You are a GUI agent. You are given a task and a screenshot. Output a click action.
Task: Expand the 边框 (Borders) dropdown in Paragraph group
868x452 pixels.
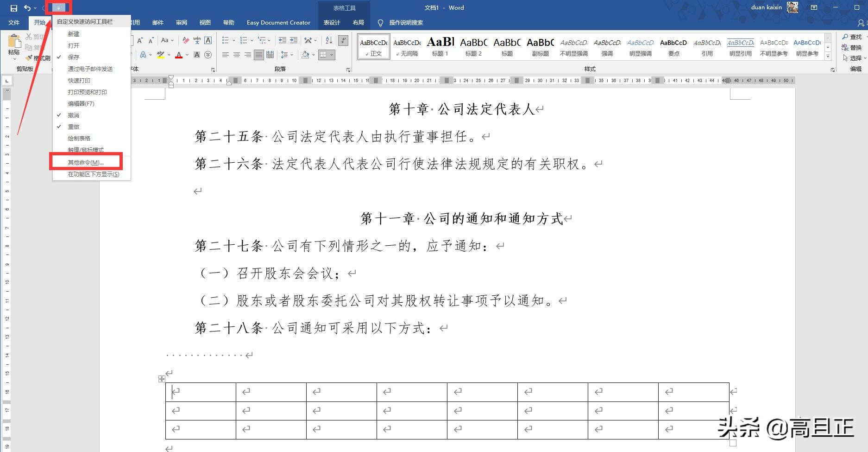pos(332,55)
